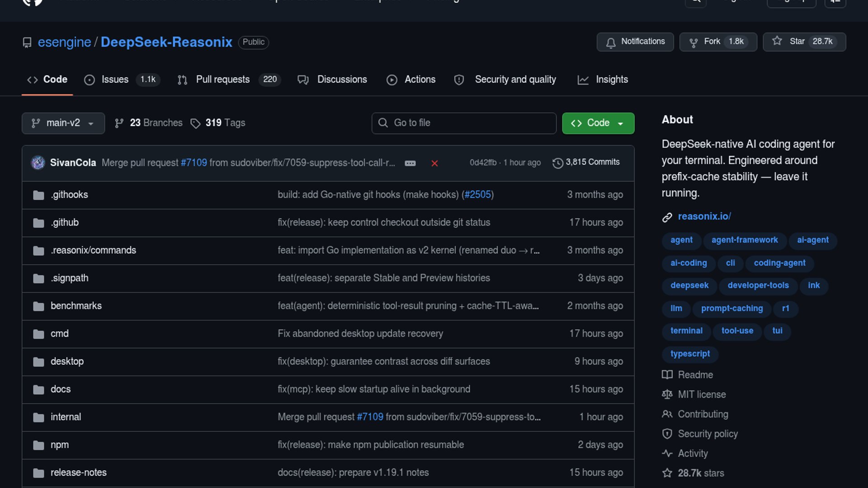Click the Go to file search field
Screen dimensions: 868x488
click(x=464, y=123)
